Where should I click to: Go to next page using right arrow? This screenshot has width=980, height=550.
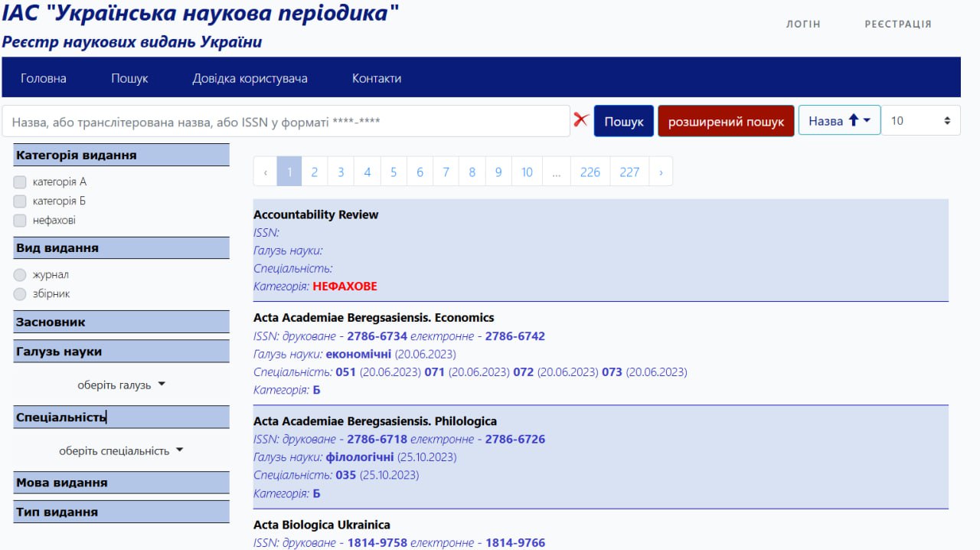click(x=661, y=172)
